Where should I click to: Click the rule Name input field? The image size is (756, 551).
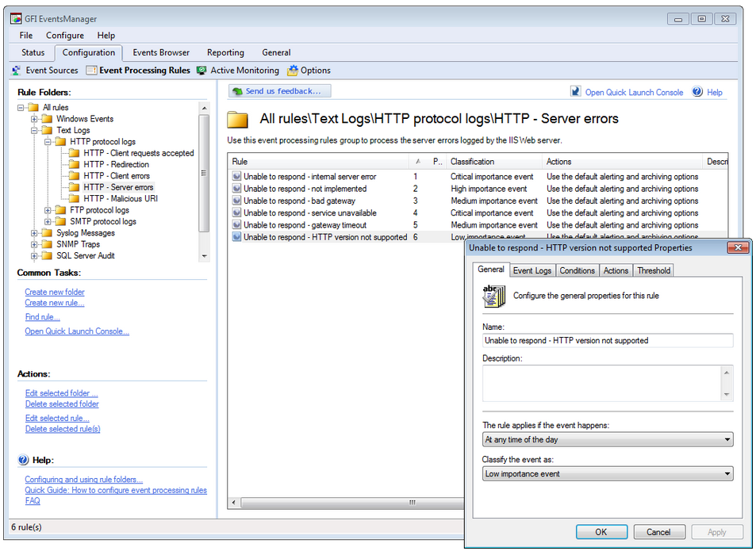[608, 341]
